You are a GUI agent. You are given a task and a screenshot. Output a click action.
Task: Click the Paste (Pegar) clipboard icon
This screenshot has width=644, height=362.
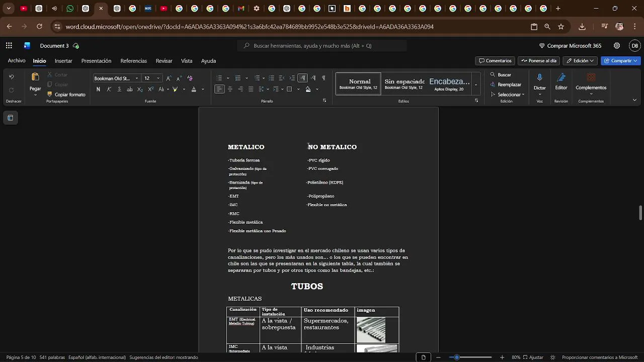35,77
